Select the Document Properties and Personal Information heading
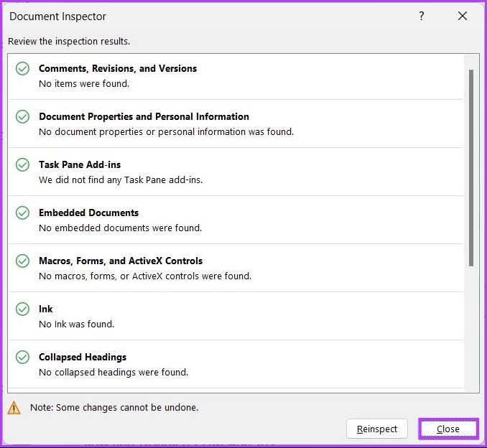 coord(144,117)
